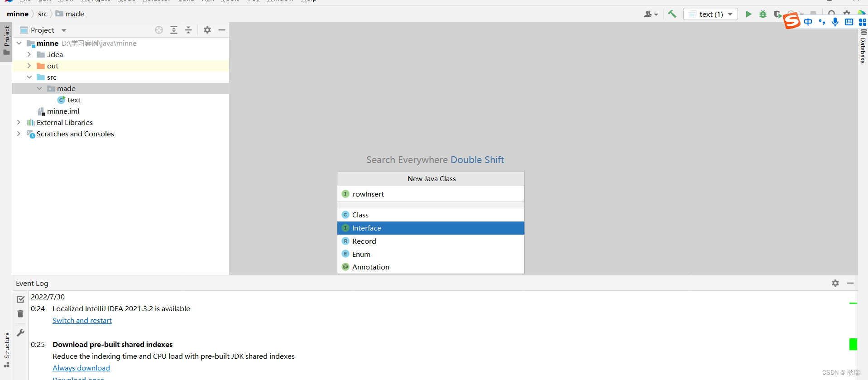Collapse the minne project root node
The width and height of the screenshot is (868, 380).
coord(19,43)
